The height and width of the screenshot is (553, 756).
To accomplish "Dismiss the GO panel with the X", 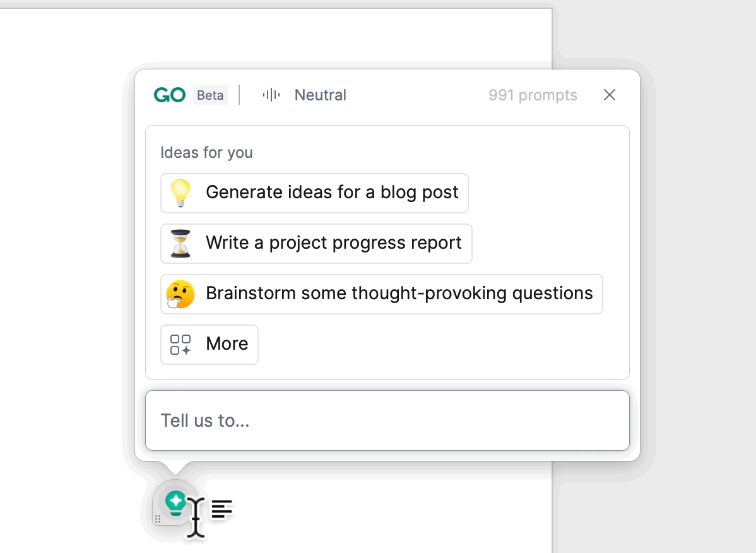I will tap(609, 95).
